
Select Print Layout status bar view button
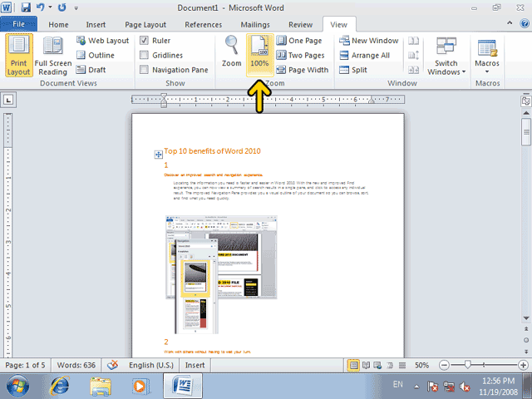pos(353,365)
